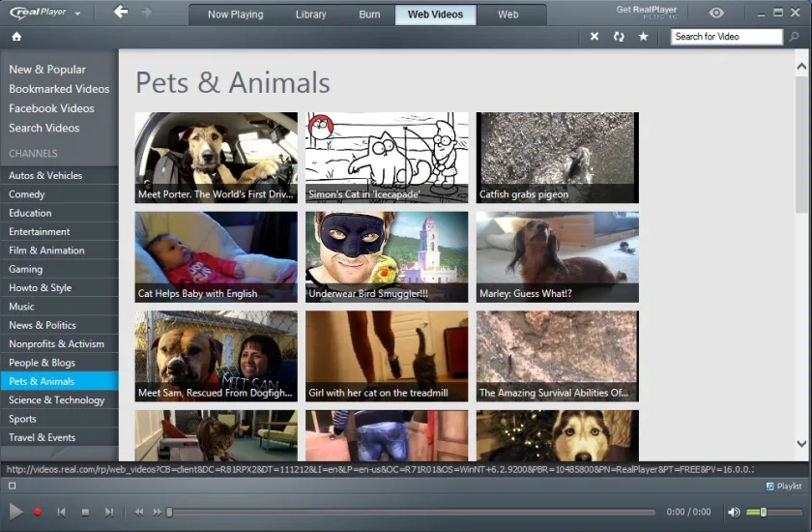Click the back navigation arrow
Viewport: 812px width, 532px height.
click(121, 12)
